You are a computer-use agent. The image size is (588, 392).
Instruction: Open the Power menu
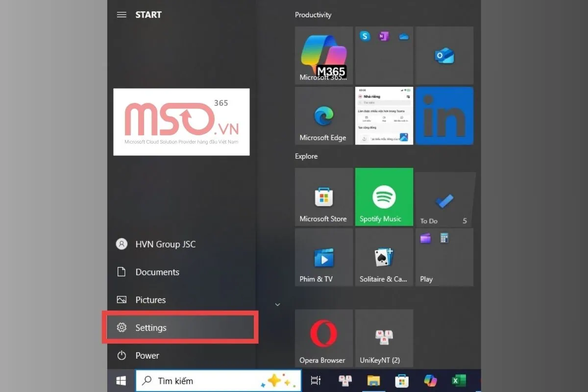tap(147, 356)
